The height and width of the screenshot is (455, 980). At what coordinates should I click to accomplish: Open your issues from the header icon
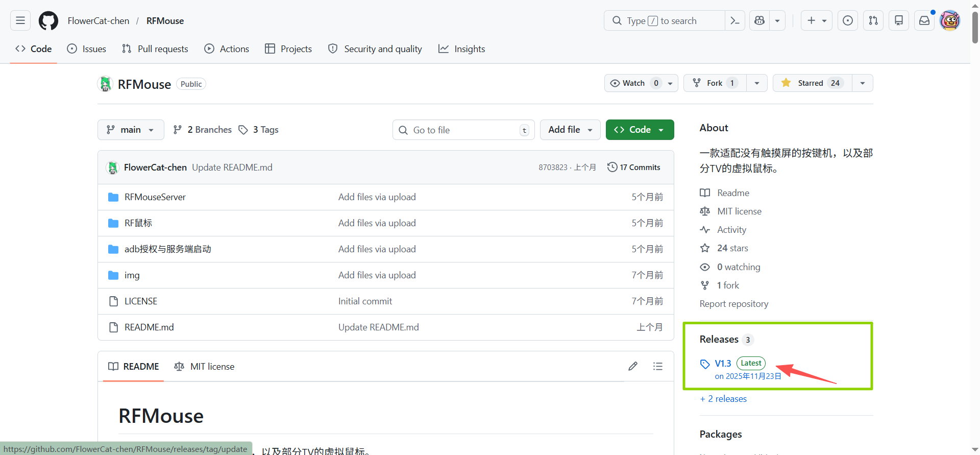(848, 20)
